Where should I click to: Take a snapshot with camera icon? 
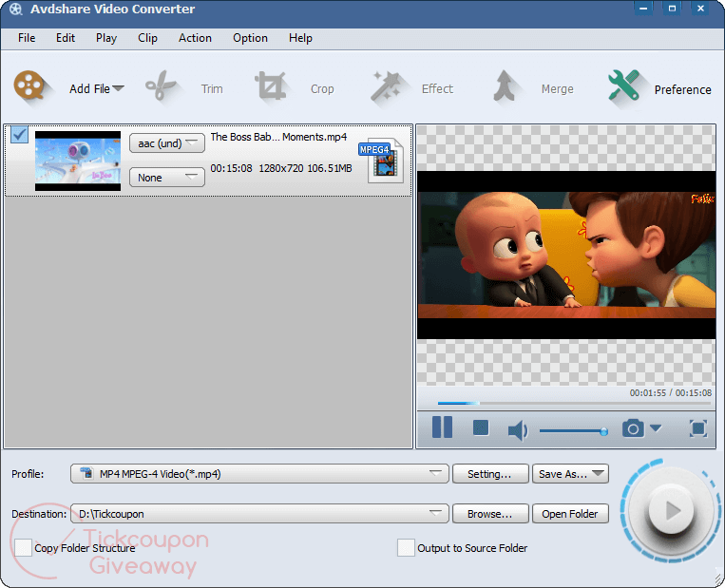tap(633, 428)
